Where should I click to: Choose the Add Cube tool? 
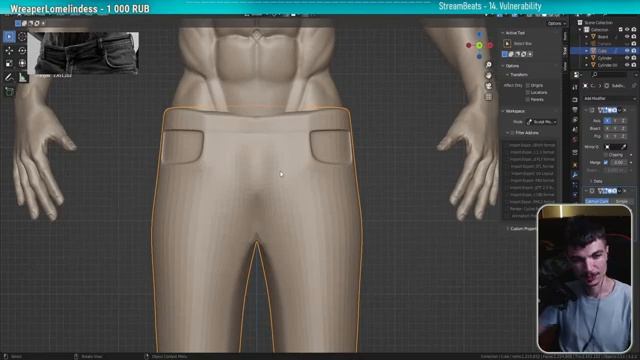pyautogui.click(x=9, y=91)
